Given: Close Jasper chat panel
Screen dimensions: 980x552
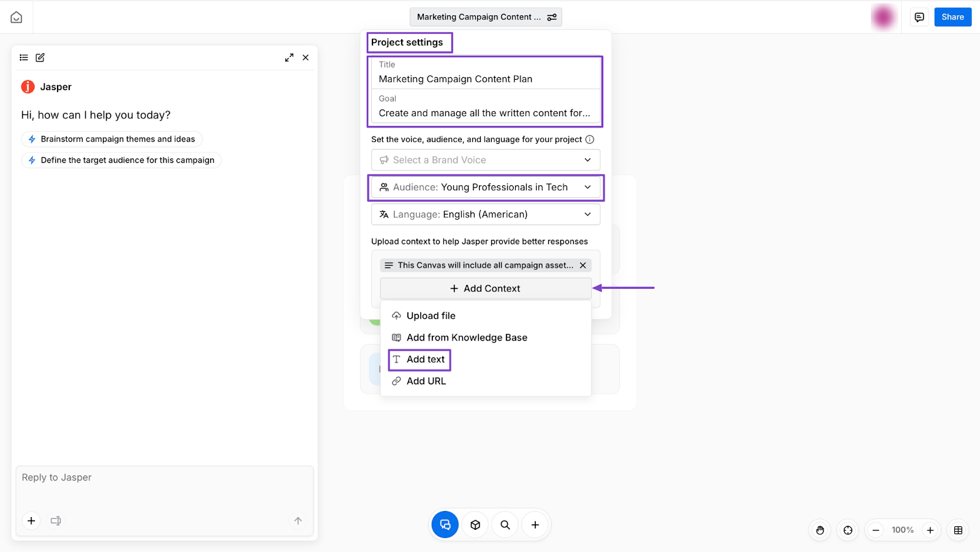Looking at the screenshot, I should coord(306,58).
